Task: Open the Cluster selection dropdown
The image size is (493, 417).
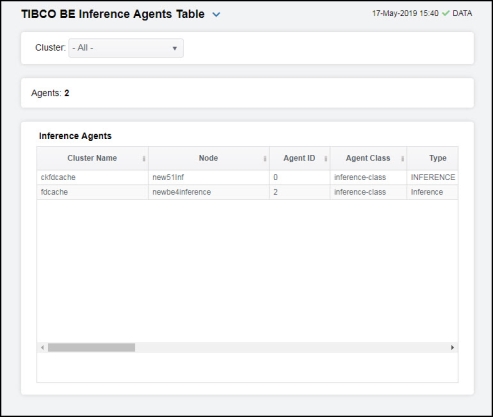Action: coord(126,48)
